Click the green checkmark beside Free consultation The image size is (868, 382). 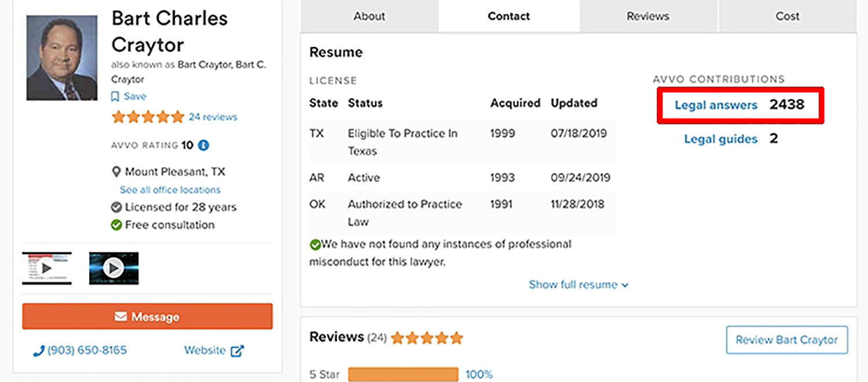tap(116, 225)
